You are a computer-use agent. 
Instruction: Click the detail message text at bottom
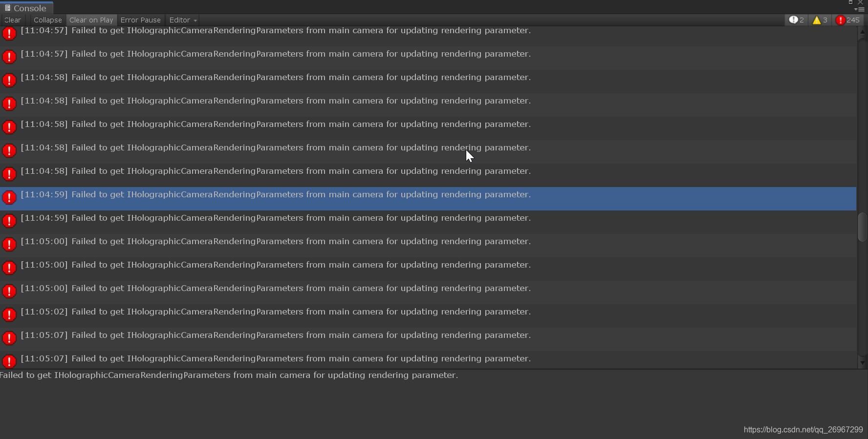coord(229,375)
